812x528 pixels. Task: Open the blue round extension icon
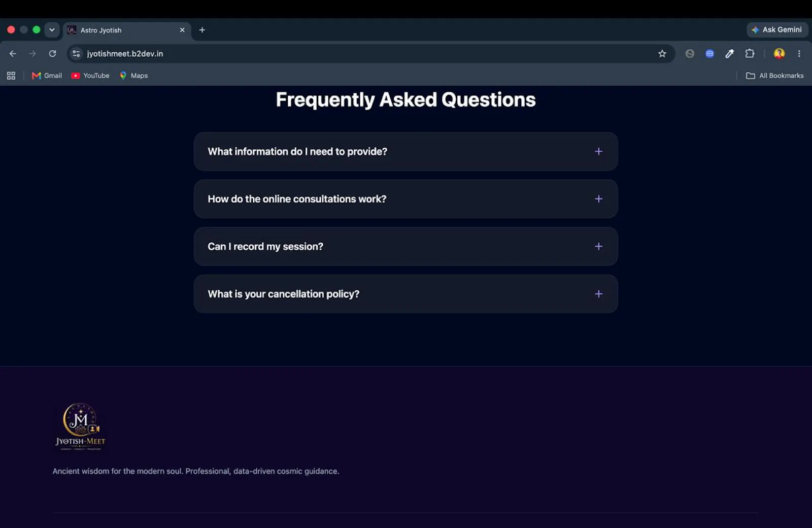click(x=709, y=53)
